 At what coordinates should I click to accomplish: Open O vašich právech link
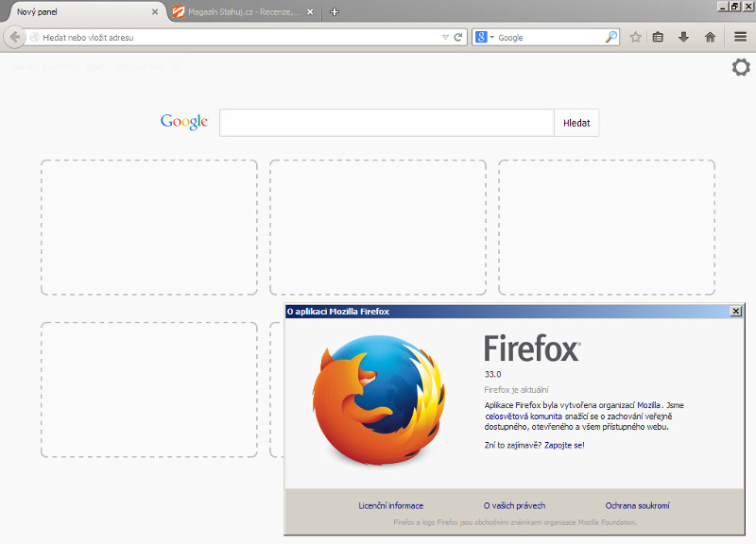[x=514, y=506]
